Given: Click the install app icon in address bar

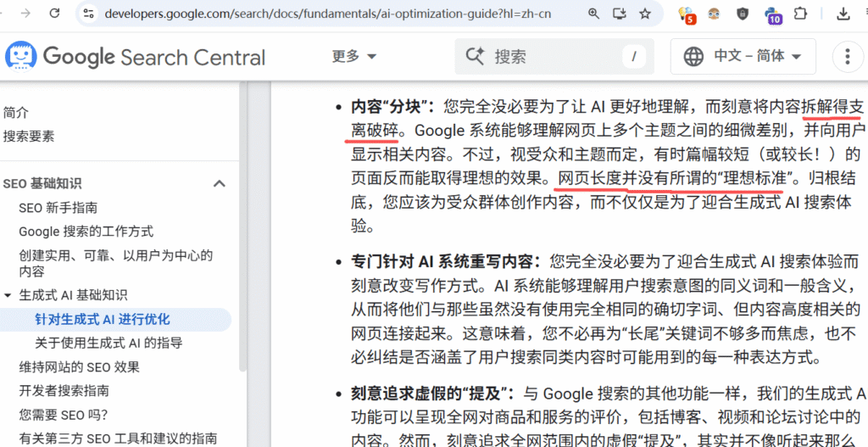Looking at the screenshot, I should tap(620, 14).
